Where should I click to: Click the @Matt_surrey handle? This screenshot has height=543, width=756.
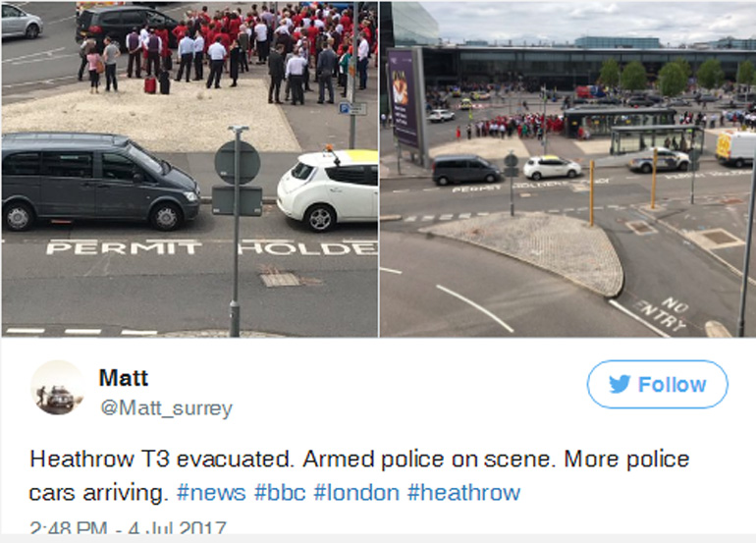tap(166, 407)
